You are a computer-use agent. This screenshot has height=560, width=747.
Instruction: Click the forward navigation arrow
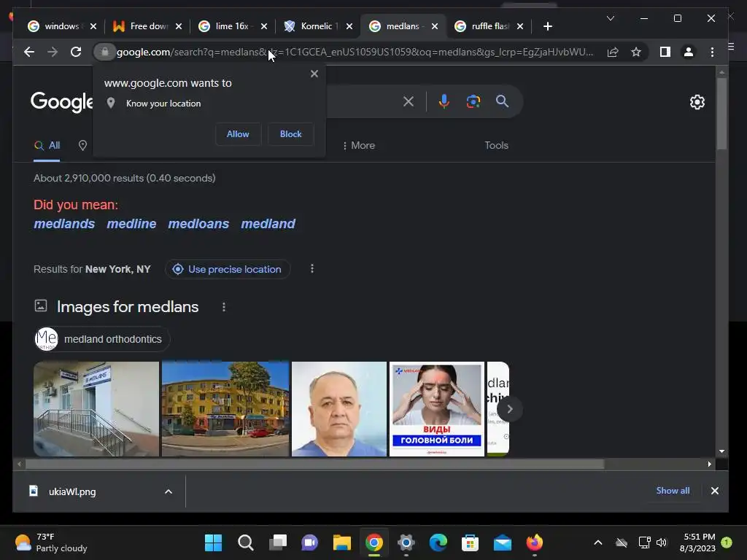point(53,52)
